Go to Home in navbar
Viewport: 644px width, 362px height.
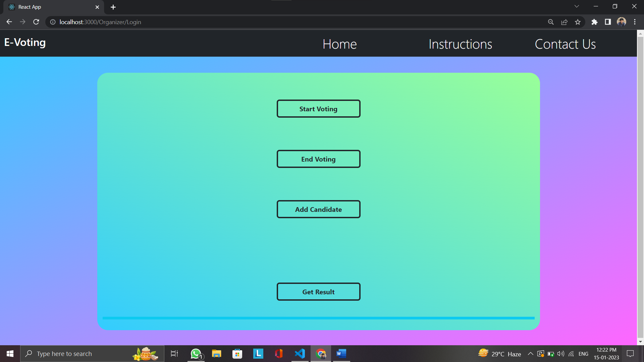tap(339, 44)
